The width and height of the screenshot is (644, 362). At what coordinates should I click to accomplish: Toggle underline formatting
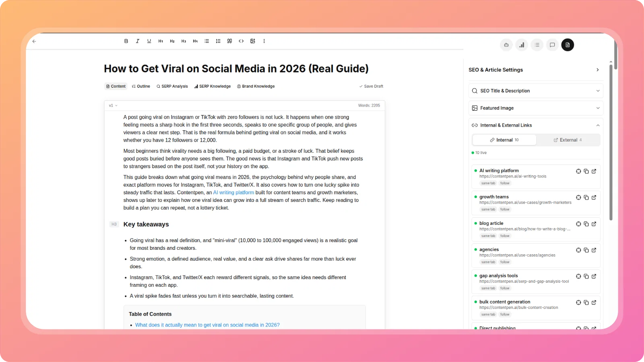click(x=149, y=41)
